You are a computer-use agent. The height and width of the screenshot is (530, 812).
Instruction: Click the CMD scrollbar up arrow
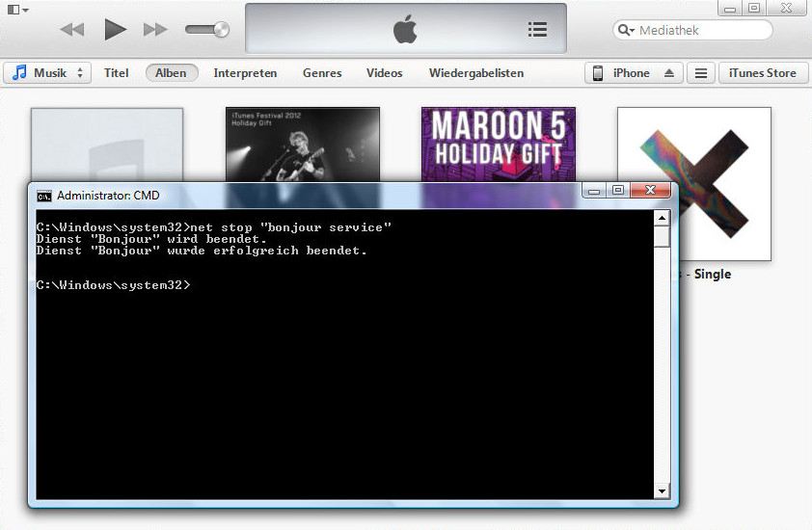pyautogui.click(x=662, y=218)
